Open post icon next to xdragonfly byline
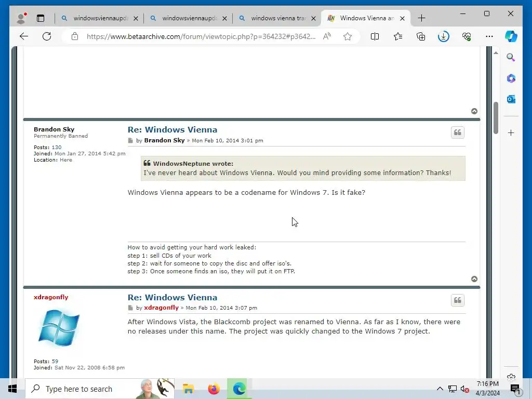This screenshot has height=399, width=532. (130, 308)
